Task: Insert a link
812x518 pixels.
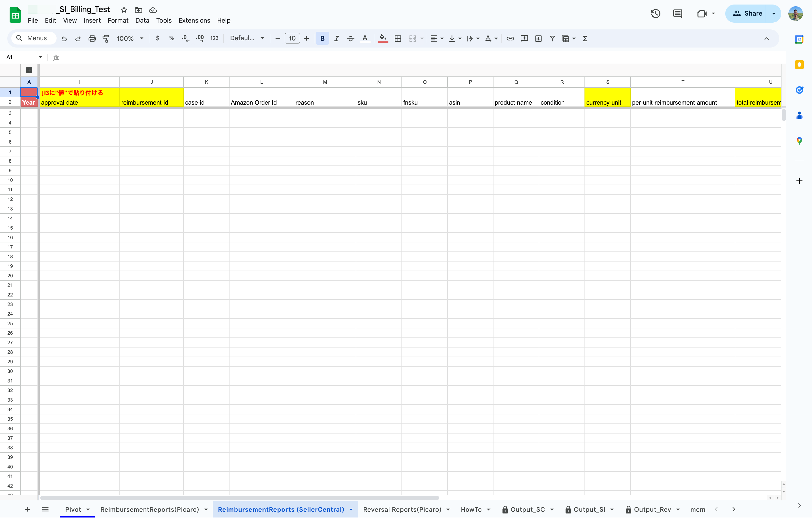Action: [510, 38]
